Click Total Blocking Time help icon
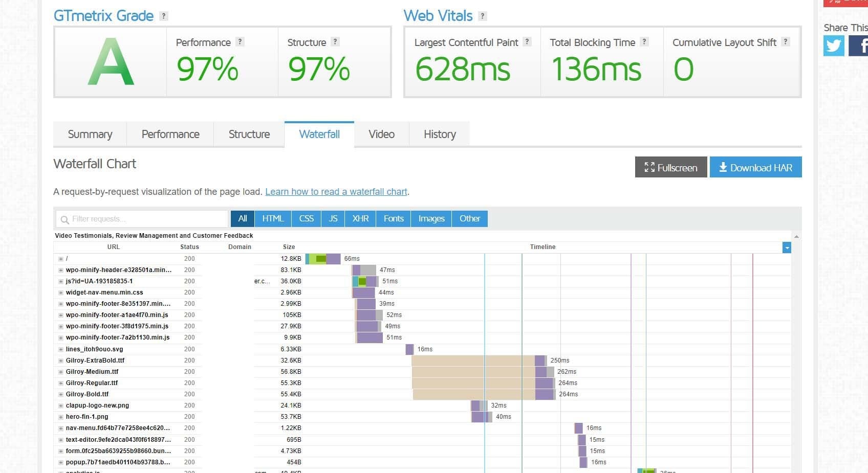This screenshot has height=473, width=868. click(x=644, y=42)
